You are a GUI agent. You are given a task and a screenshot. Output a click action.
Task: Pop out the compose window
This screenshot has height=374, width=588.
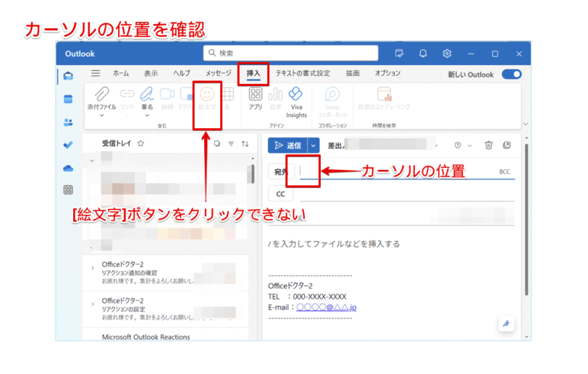tap(507, 145)
